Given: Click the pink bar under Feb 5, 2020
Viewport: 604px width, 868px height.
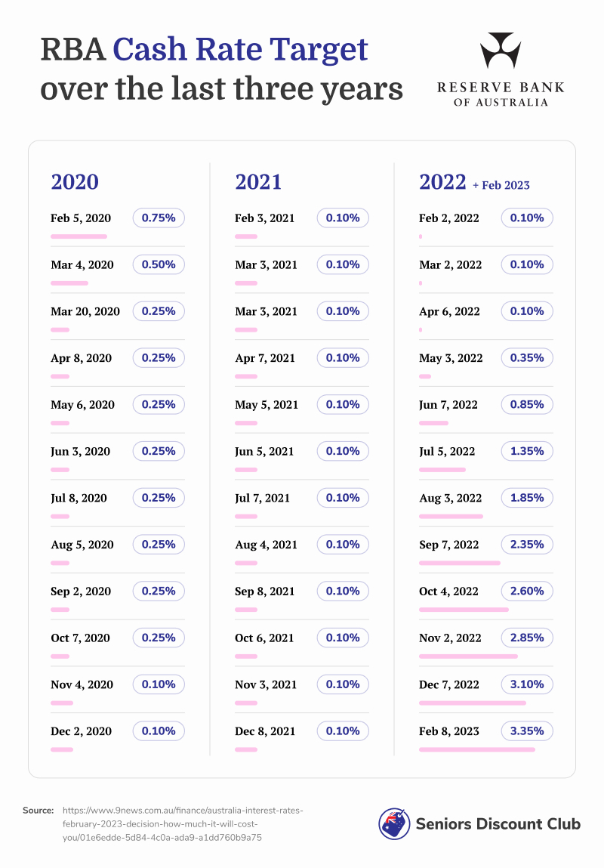Looking at the screenshot, I should (79, 236).
